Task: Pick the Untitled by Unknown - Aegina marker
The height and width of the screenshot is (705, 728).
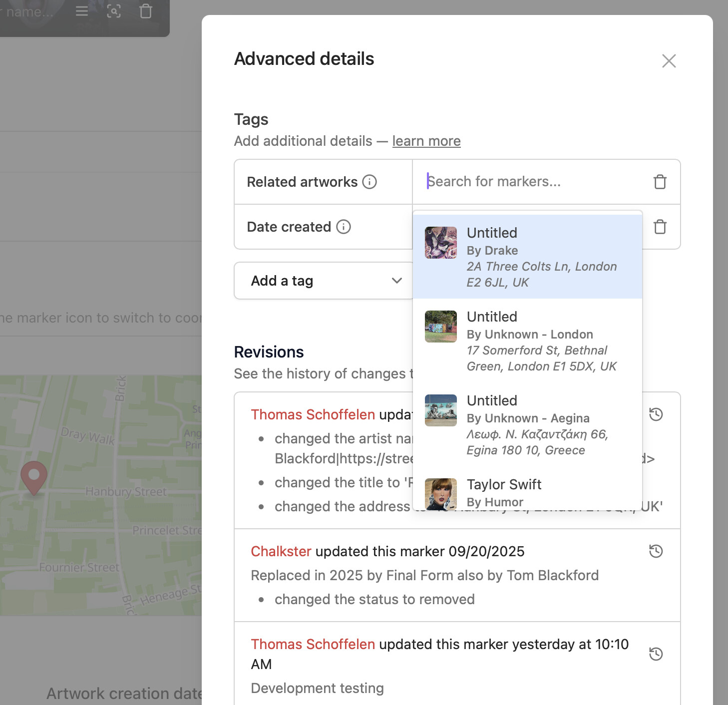Action: (x=527, y=424)
